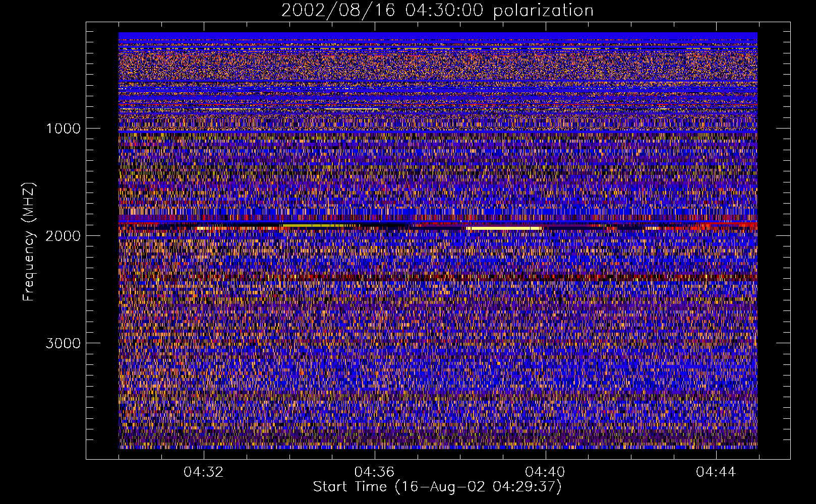Screen dimensions: 816x504
Task: Click the 04:40 time tick label
Action: click(545, 472)
